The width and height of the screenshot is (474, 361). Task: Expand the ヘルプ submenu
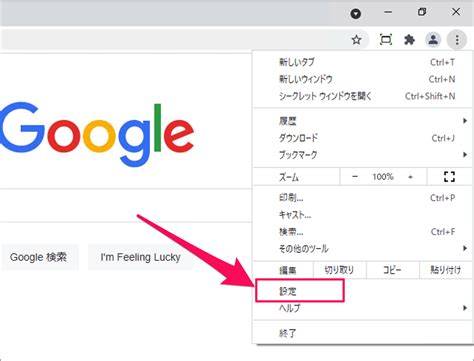click(x=362, y=308)
